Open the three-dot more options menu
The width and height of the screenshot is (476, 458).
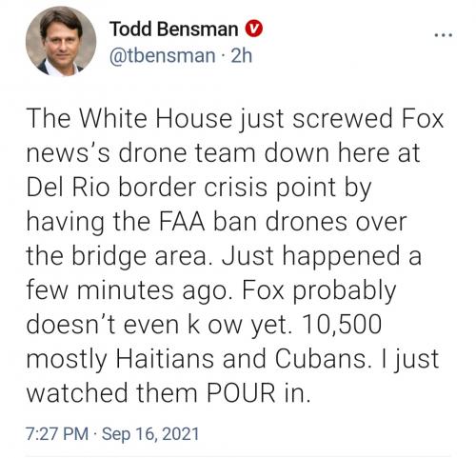click(444, 35)
